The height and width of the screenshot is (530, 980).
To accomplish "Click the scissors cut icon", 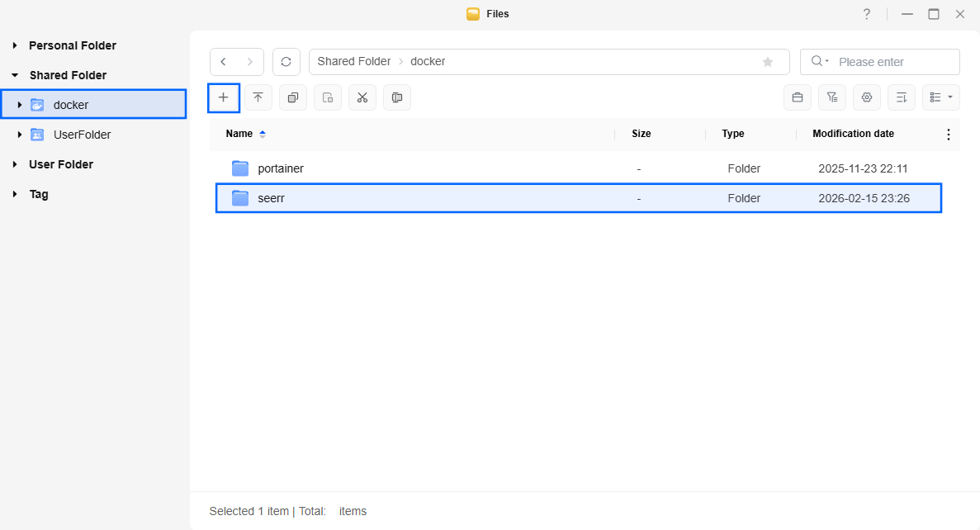I will pos(362,97).
